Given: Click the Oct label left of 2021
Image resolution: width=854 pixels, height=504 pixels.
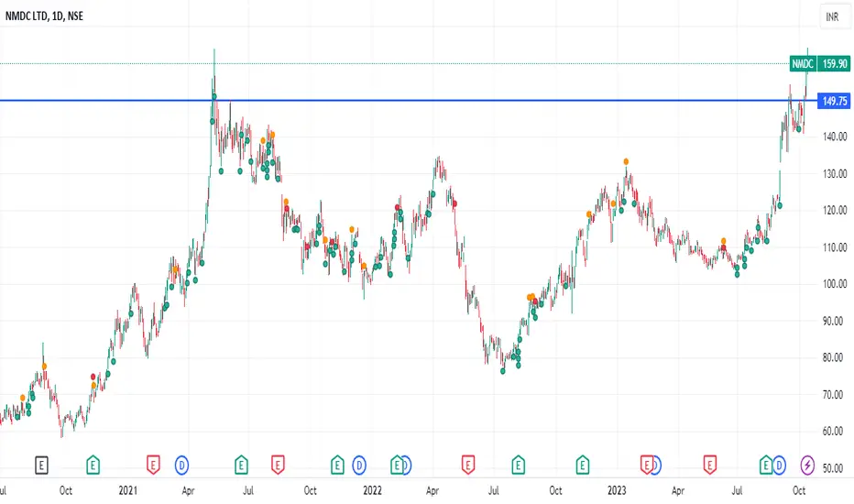Looking at the screenshot, I should (66, 490).
